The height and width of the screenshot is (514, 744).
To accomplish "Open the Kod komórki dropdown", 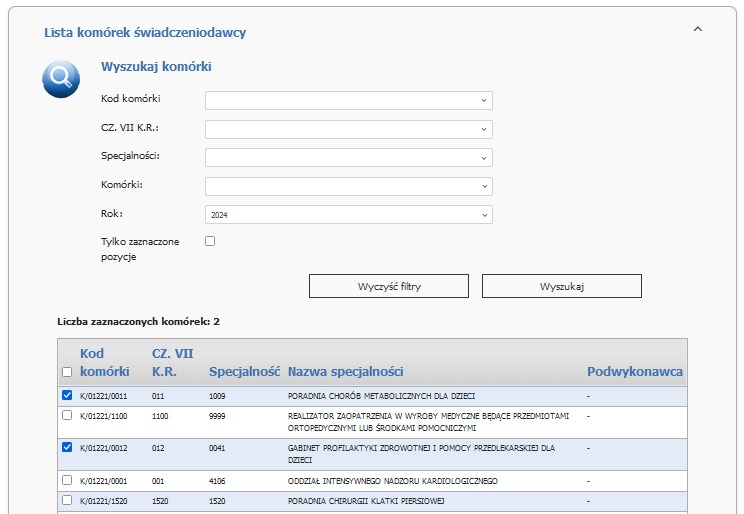I will [x=348, y=100].
